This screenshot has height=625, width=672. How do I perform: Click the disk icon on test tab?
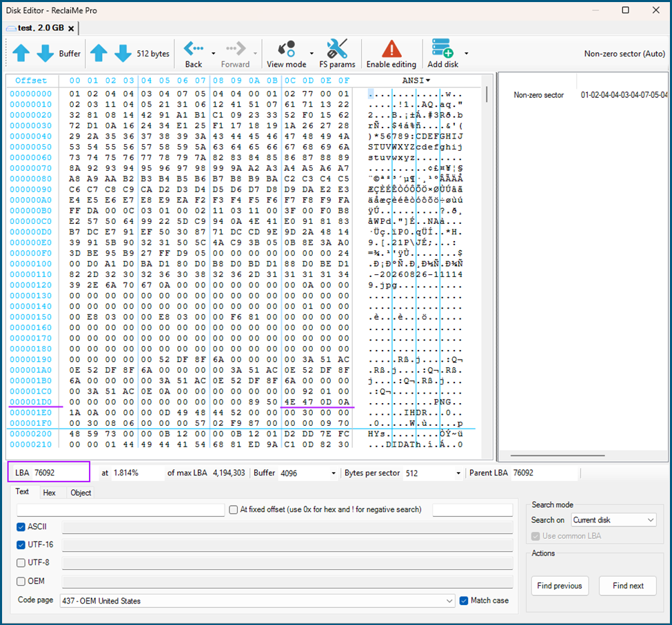tap(11, 28)
